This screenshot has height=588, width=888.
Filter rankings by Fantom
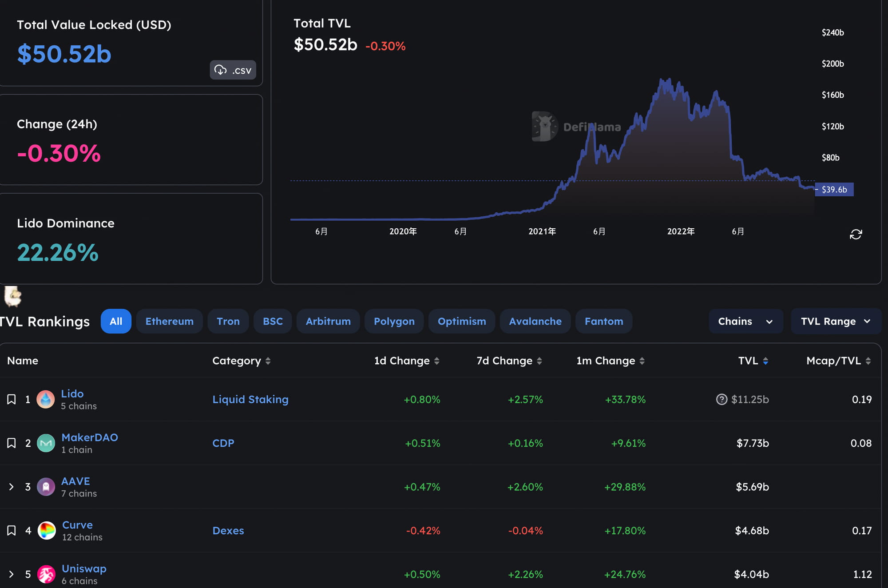click(604, 321)
